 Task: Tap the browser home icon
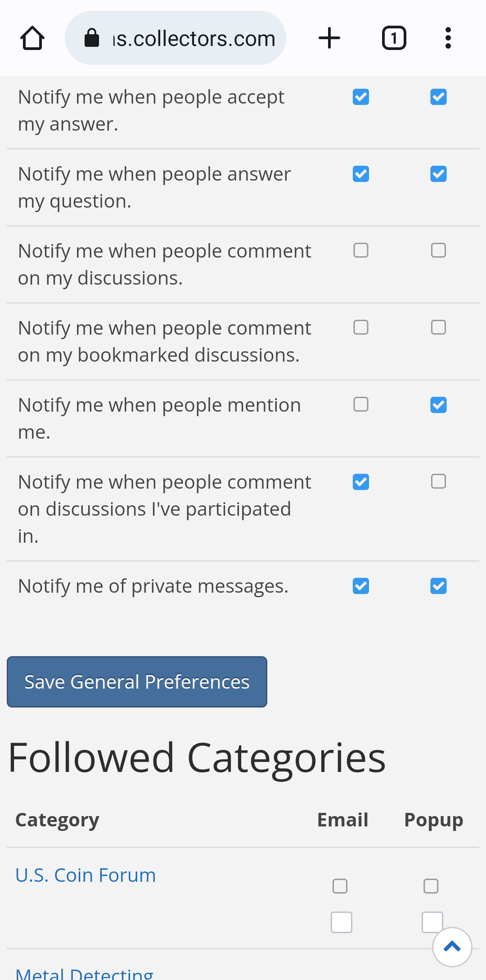32,38
